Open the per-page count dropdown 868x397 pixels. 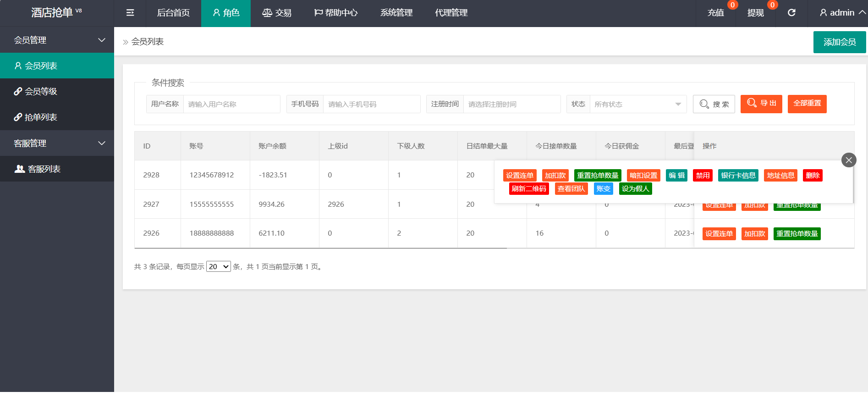tap(219, 267)
